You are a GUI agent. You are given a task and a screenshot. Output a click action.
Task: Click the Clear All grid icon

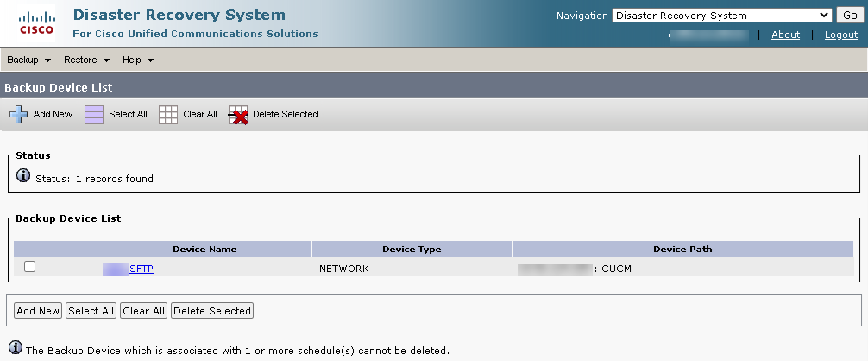click(167, 115)
